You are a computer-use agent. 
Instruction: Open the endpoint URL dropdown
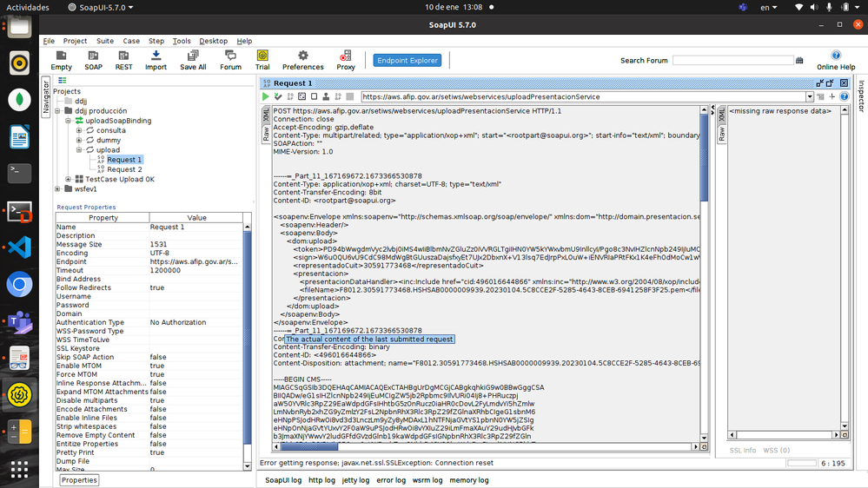[x=810, y=97]
